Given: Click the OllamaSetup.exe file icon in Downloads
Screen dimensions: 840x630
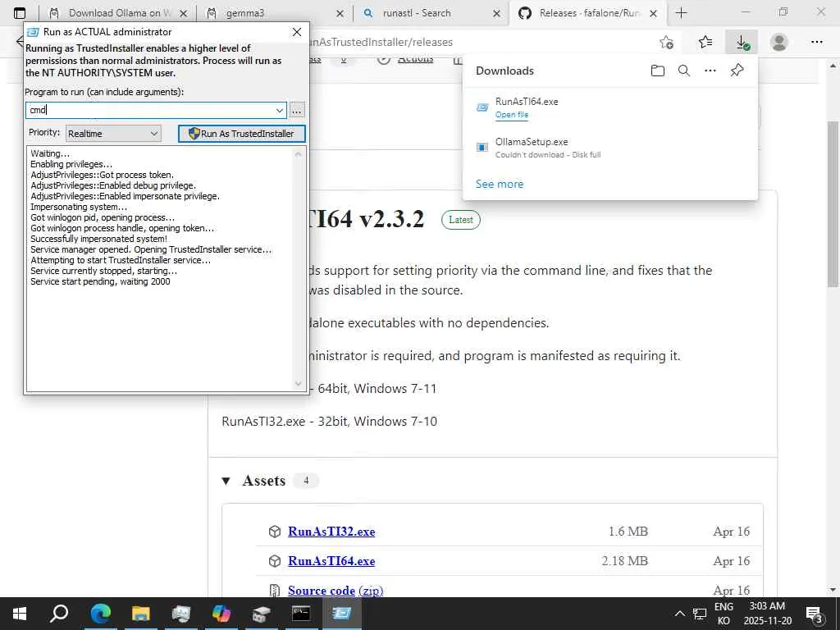Looking at the screenshot, I should click(482, 148).
